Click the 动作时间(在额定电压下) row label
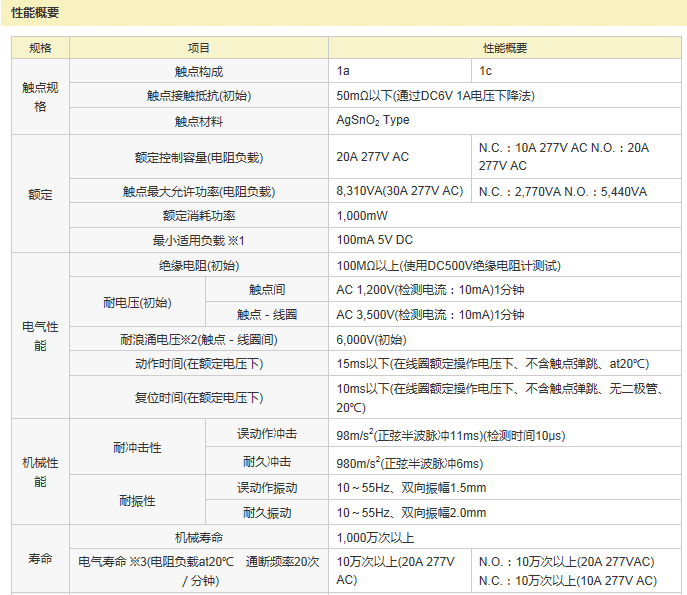Image resolution: width=687 pixels, height=595 pixels. click(199, 364)
